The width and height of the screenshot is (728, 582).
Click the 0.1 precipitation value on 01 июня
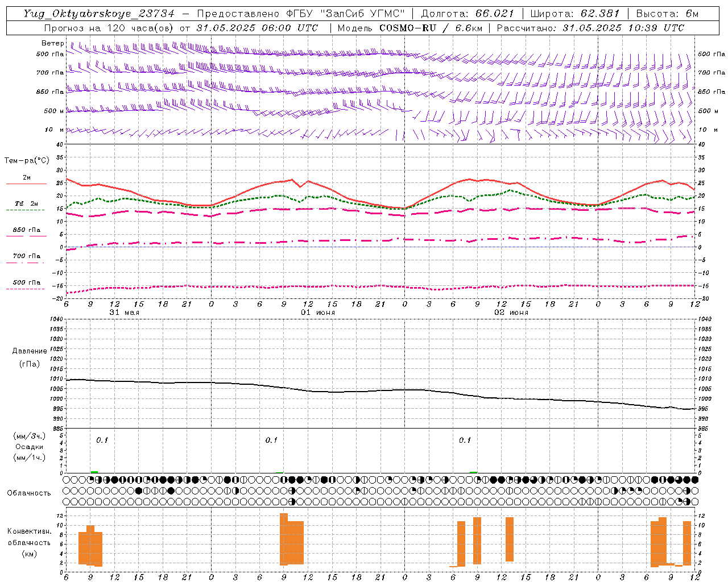point(271,440)
